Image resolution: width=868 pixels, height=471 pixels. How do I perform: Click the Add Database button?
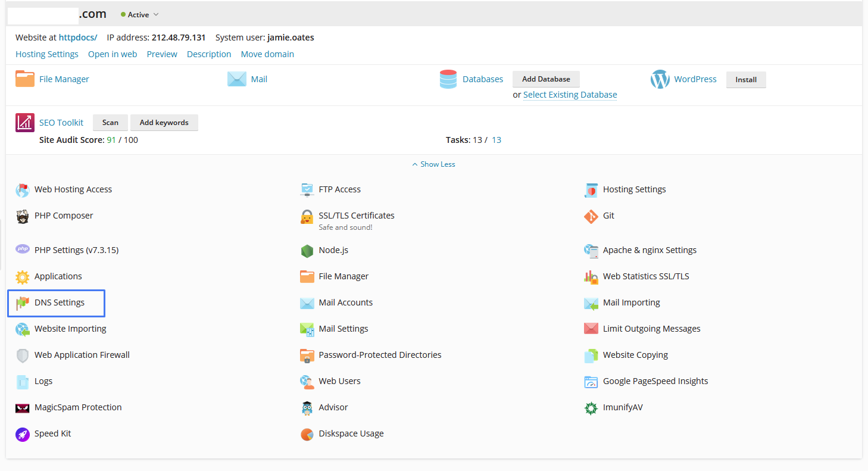tap(546, 79)
